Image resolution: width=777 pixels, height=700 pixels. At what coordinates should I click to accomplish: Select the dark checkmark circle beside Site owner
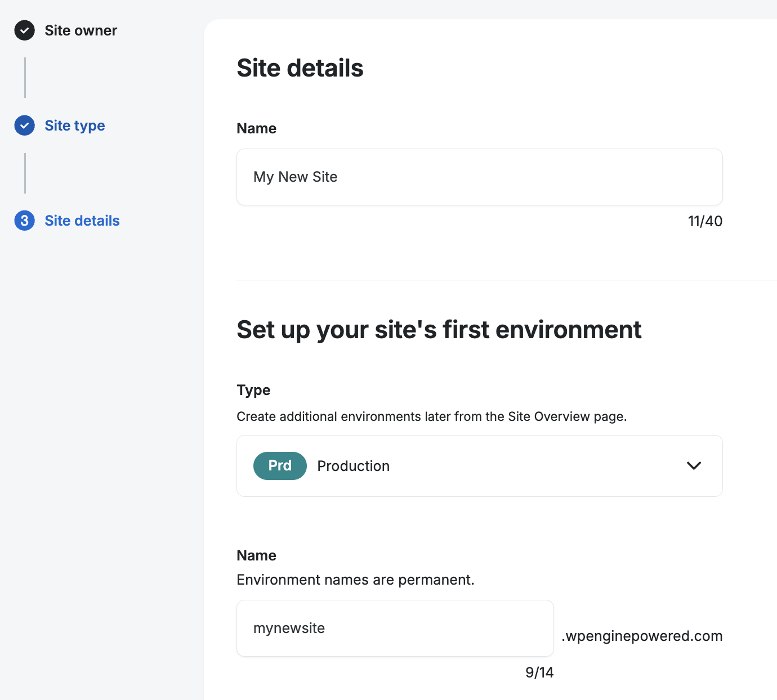[24, 31]
